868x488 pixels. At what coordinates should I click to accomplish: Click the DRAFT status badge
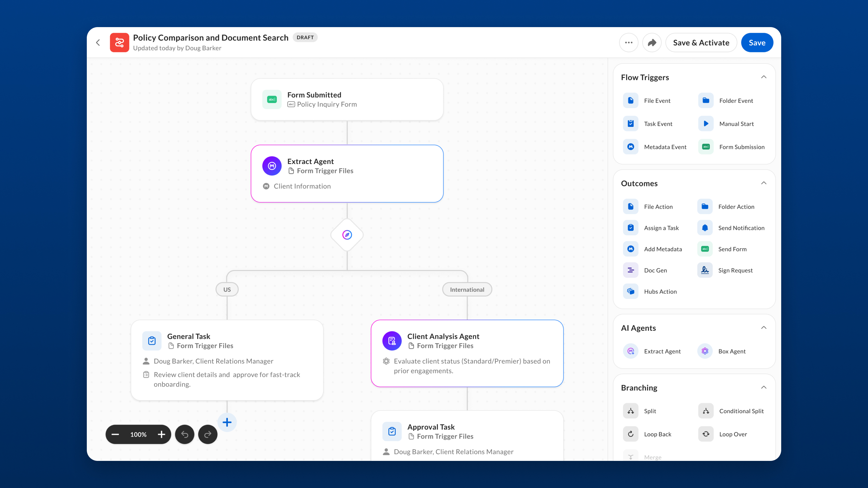click(305, 37)
